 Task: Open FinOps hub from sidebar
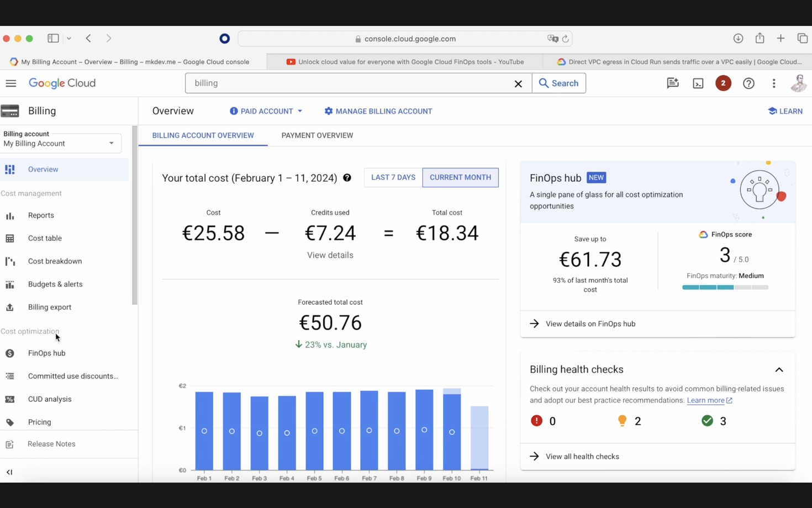click(46, 353)
